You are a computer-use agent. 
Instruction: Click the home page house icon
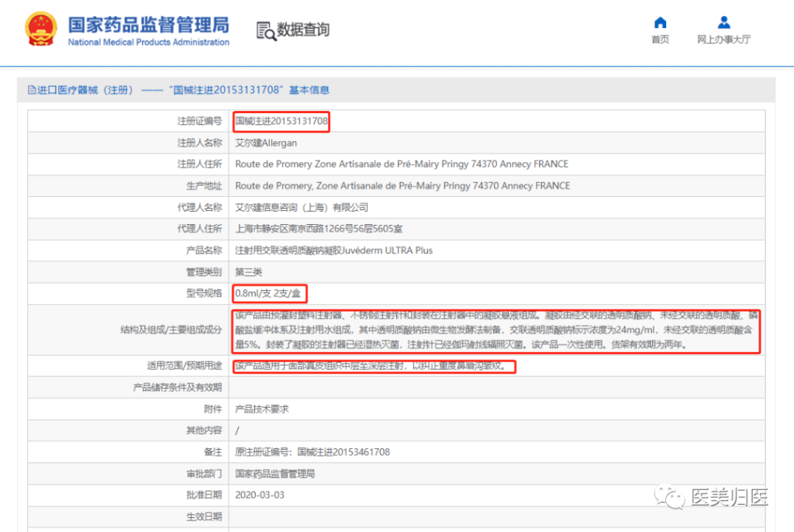[x=660, y=22]
